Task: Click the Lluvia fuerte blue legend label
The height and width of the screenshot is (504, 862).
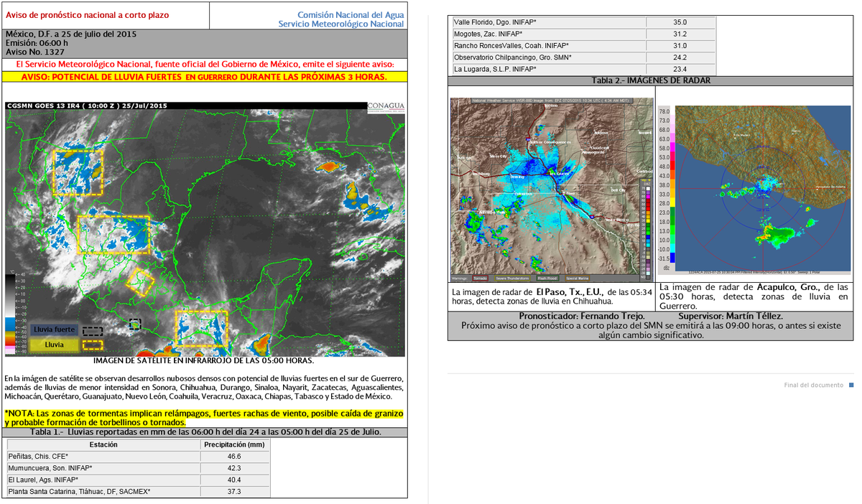Action: (x=55, y=330)
